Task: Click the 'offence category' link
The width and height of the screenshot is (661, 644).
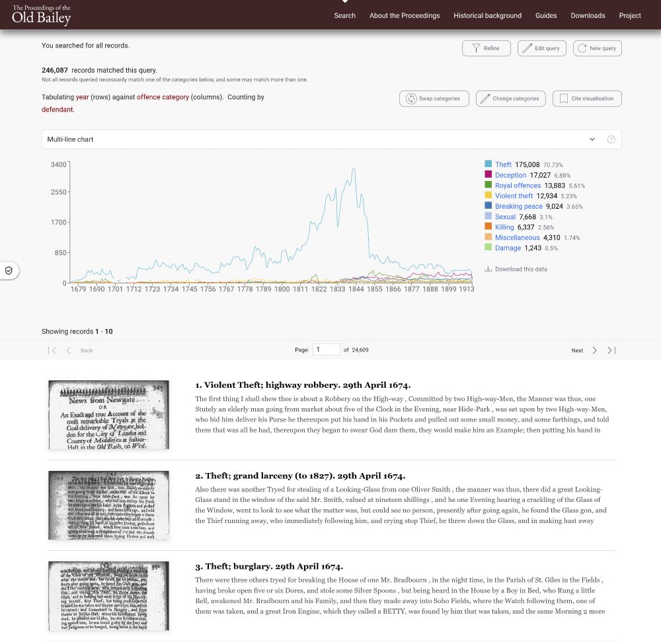Action: pyautogui.click(x=163, y=97)
